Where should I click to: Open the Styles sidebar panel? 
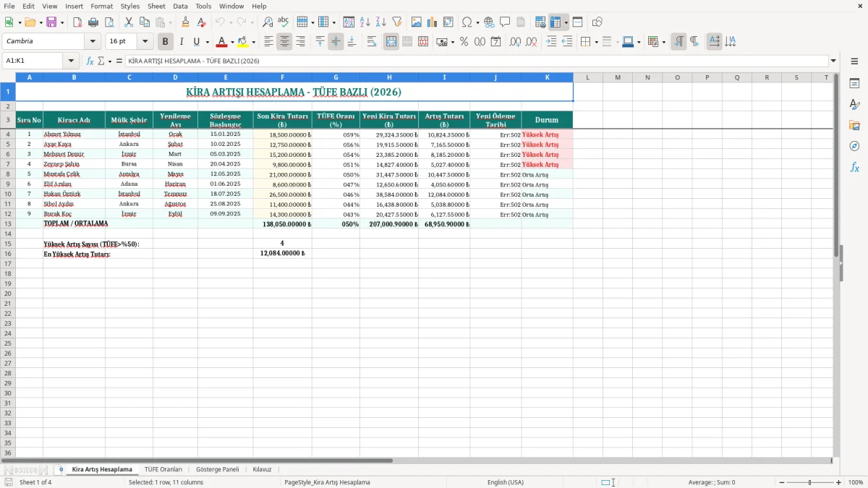coord(854,104)
